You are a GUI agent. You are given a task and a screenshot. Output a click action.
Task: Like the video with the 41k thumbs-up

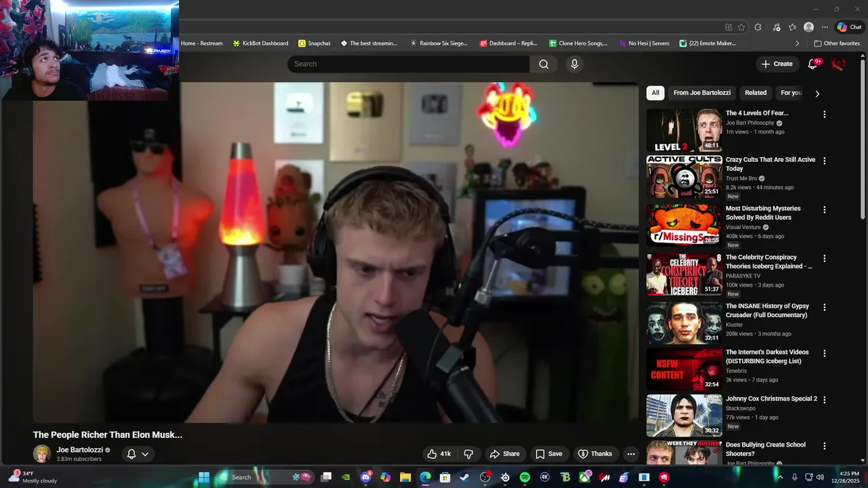click(439, 454)
